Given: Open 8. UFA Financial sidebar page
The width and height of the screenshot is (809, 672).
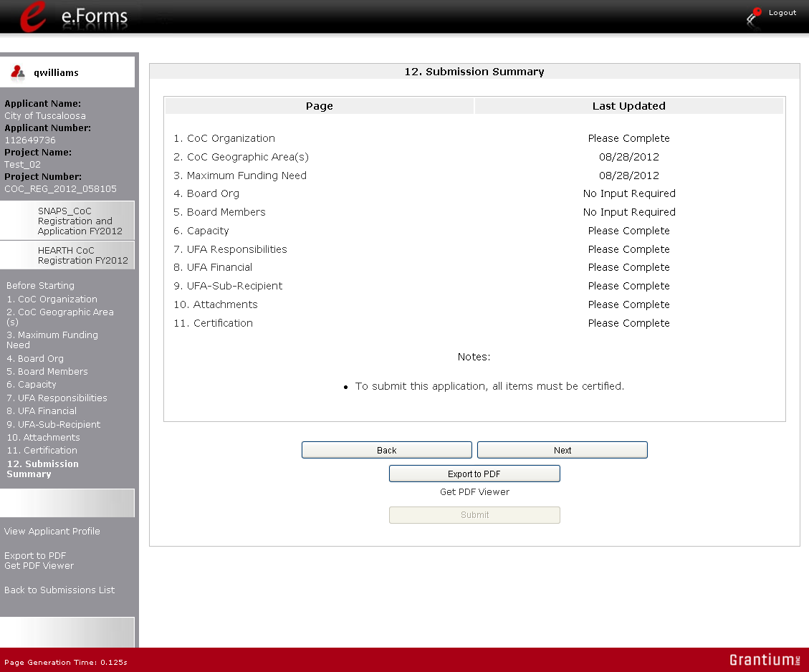Looking at the screenshot, I should pyautogui.click(x=41, y=411).
